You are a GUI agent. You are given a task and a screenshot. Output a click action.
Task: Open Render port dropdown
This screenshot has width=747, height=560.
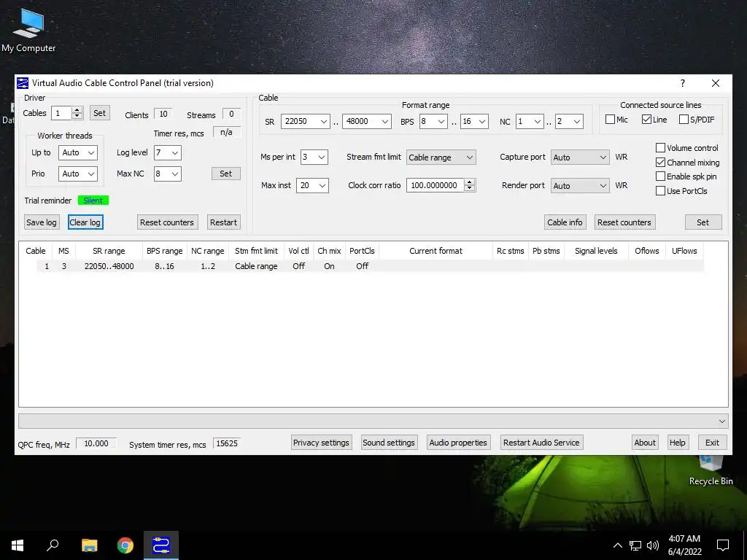[580, 186]
